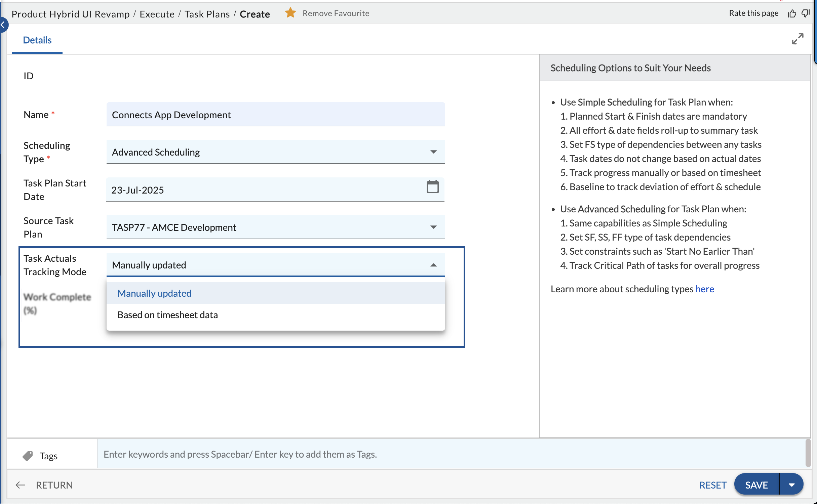
Task: Switch to the Details tab
Action: pos(37,40)
